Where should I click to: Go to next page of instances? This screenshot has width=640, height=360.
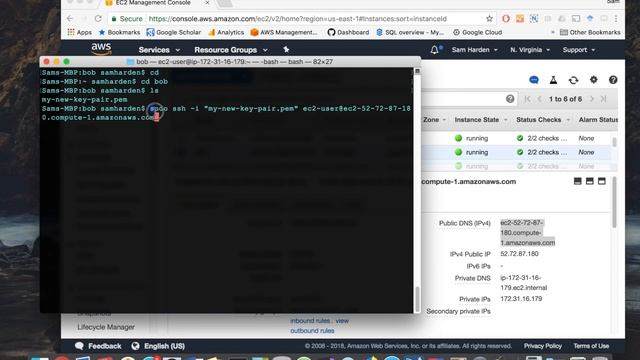click(x=591, y=99)
